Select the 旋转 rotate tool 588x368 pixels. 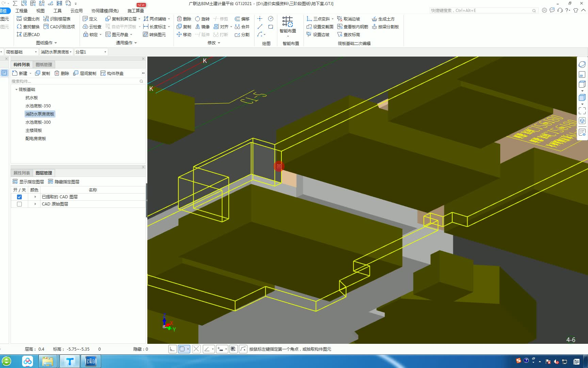tap(202, 19)
